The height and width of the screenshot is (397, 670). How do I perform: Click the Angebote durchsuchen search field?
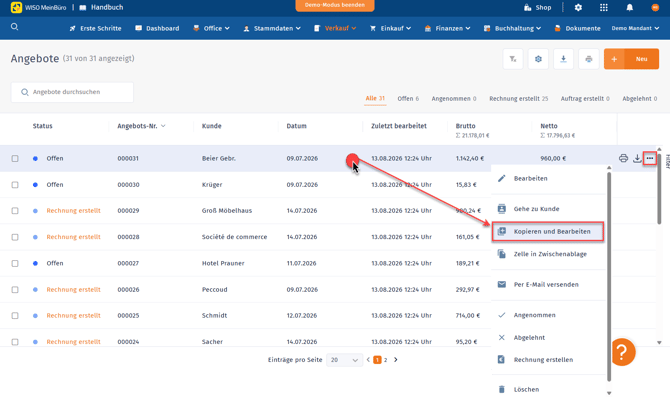[x=72, y=92]
